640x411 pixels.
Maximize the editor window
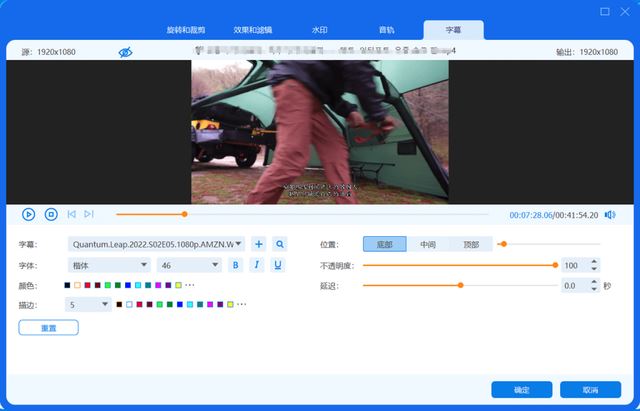click(605, 11)
